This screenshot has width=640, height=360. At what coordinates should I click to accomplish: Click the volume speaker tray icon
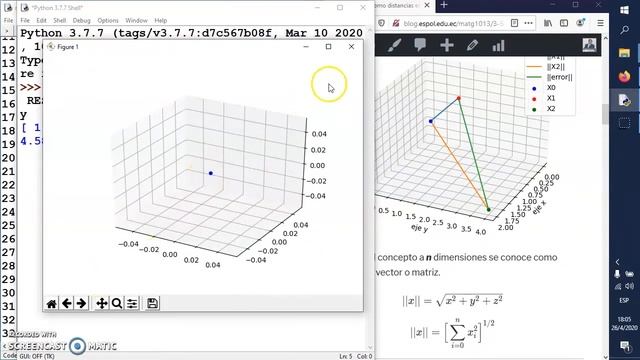(629, 286)
